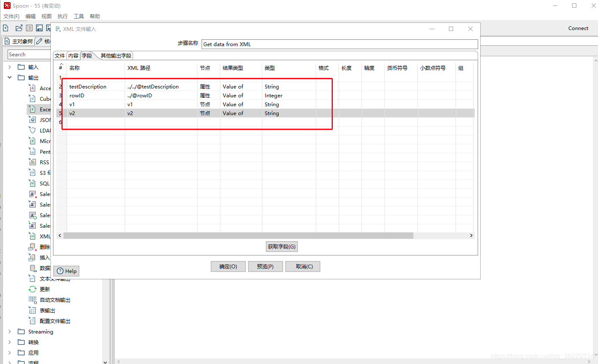
Task: Click the 预览(P) button
Action: pos(265,266)
